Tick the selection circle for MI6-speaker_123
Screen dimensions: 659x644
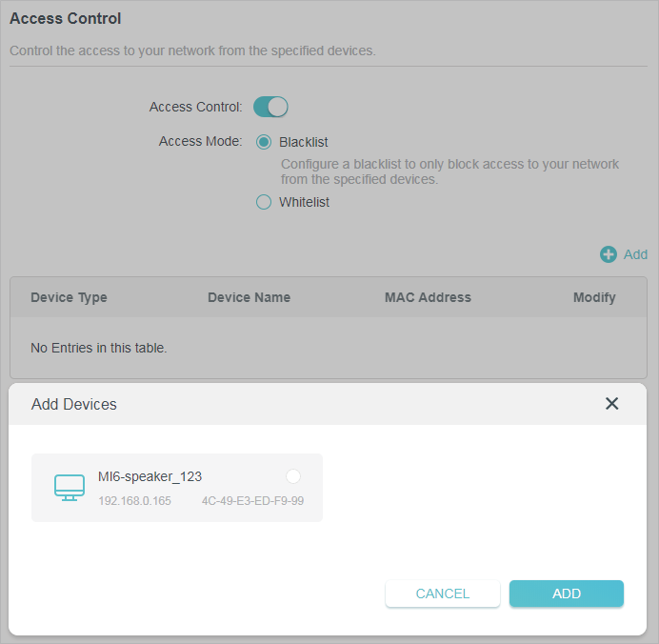(293, 476)
